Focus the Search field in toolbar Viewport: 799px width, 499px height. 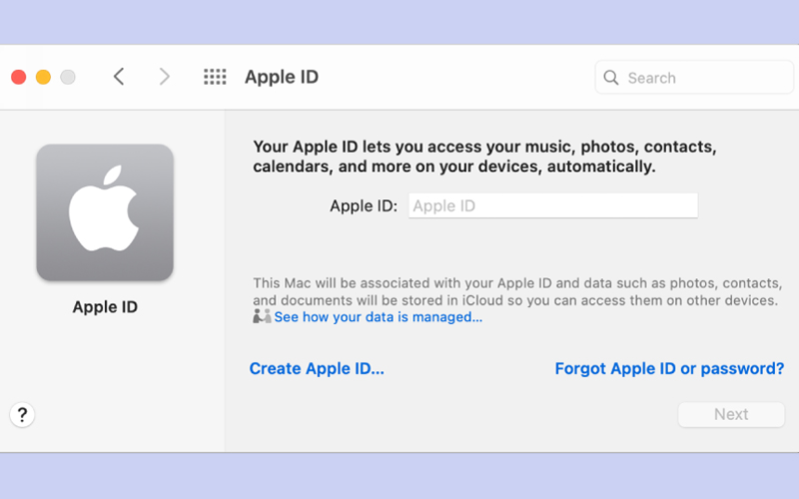pyautogui.click(x=694, y=77)
